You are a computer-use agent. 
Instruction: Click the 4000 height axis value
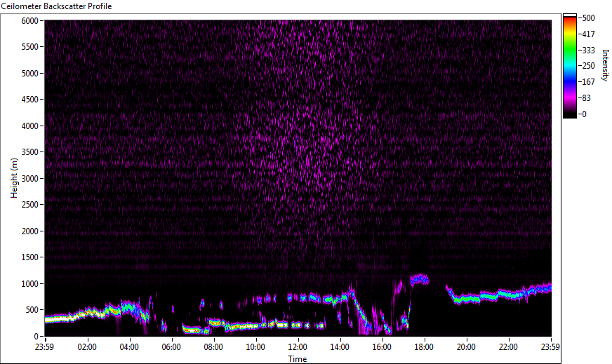[29, 126]
